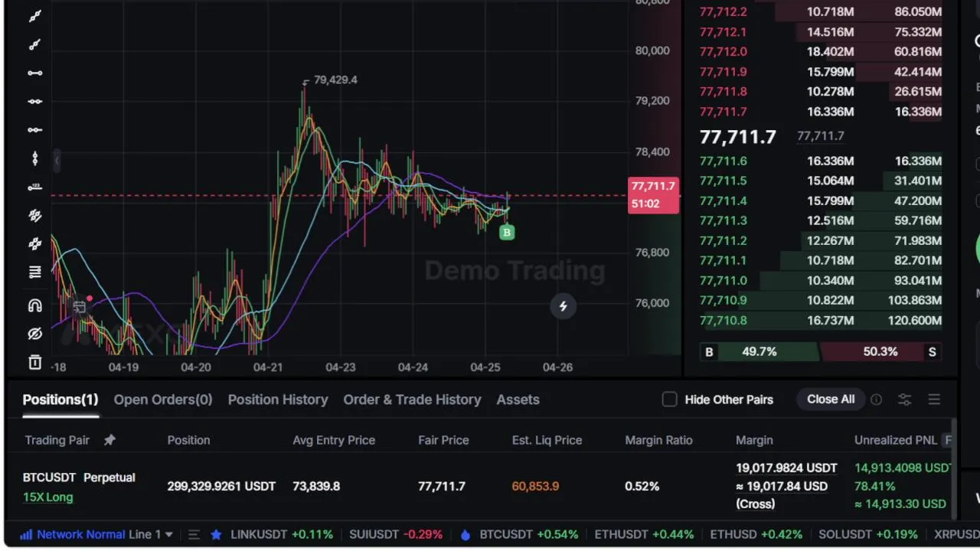Select the straight trend line drawing tool
Viewport: 980px width, 551px height.
click(34, 16)
